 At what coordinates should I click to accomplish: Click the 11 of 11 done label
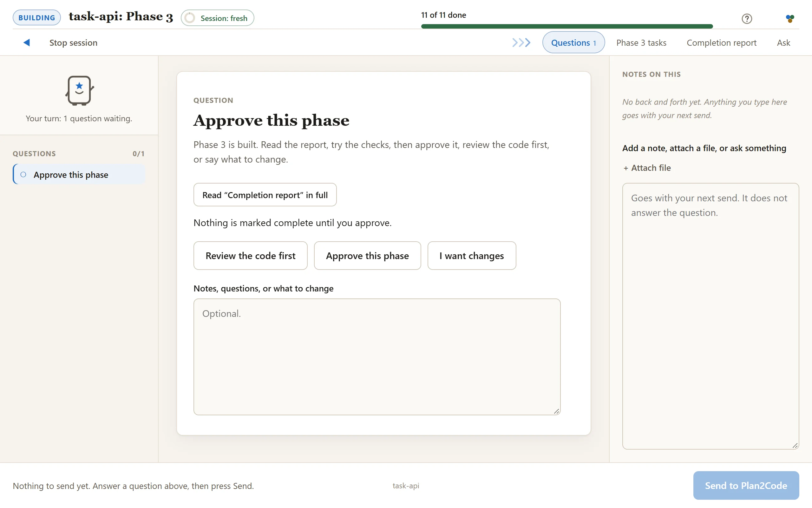click(x=443, y=15)
